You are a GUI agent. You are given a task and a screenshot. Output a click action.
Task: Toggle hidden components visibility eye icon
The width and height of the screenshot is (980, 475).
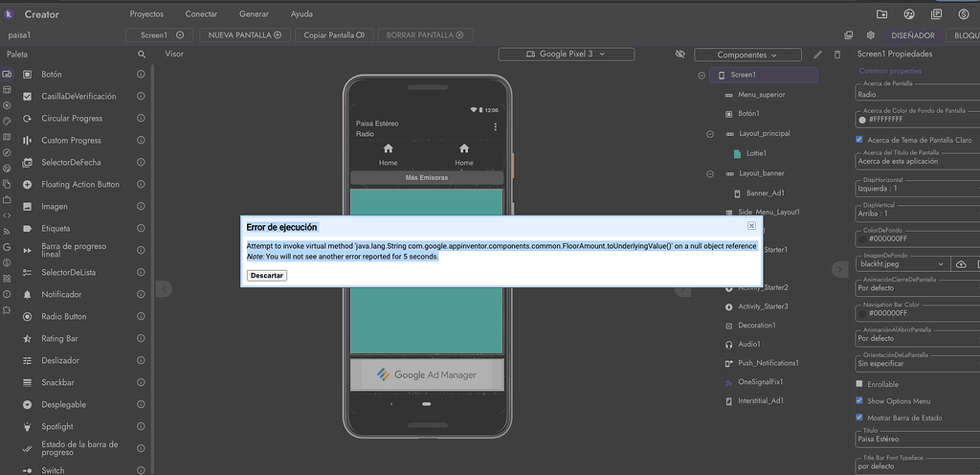pyautogui.click(x=680, y=55)
